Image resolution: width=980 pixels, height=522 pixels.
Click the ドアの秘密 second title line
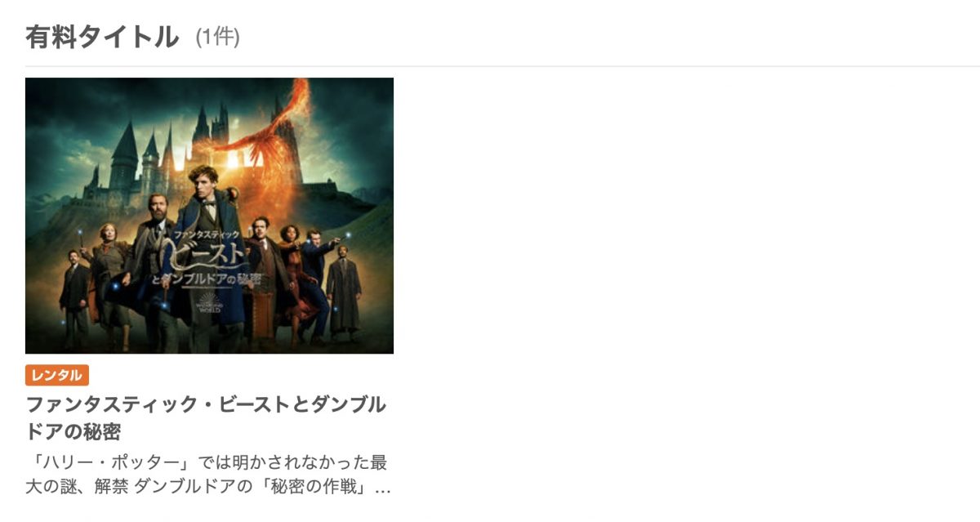click(x=73, y=431)
